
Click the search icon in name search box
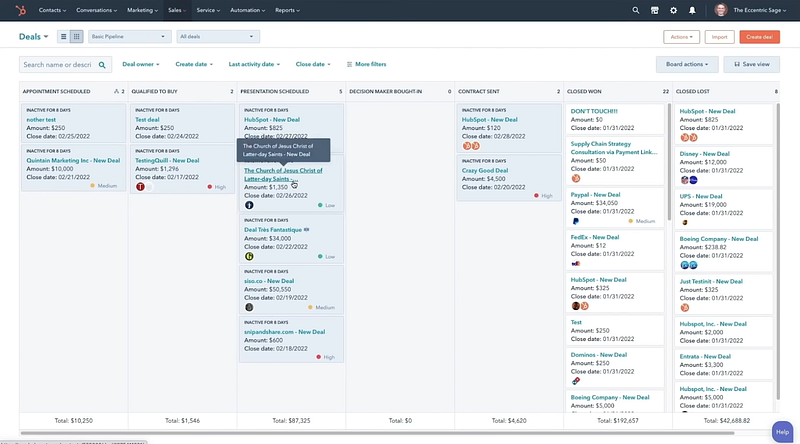[x=102, y=65]
